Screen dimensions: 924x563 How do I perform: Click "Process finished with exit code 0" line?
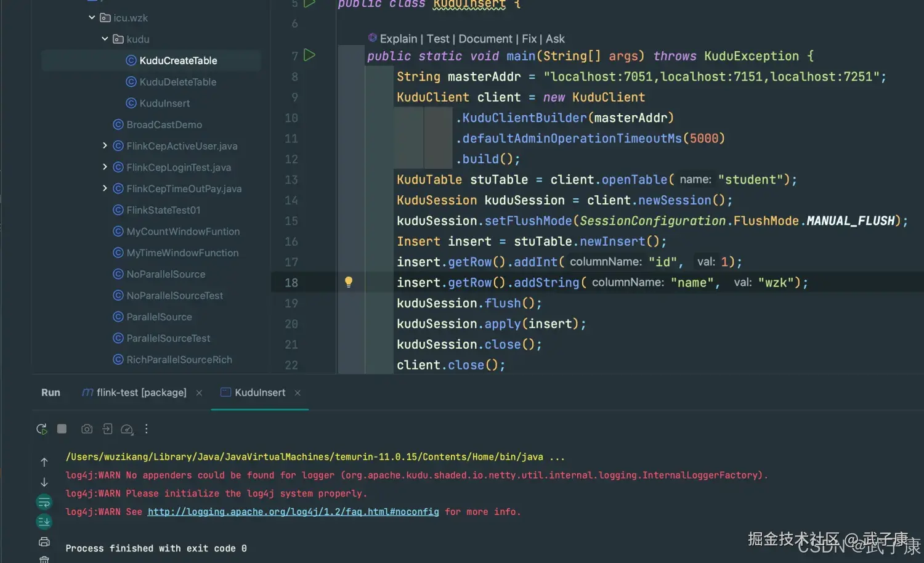point(156,548)
